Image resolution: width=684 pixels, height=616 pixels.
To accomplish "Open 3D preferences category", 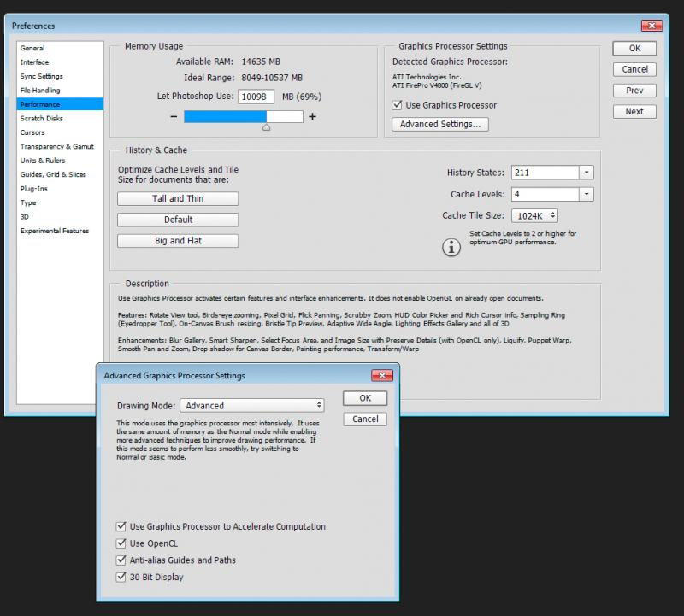I will coord(60,217).
